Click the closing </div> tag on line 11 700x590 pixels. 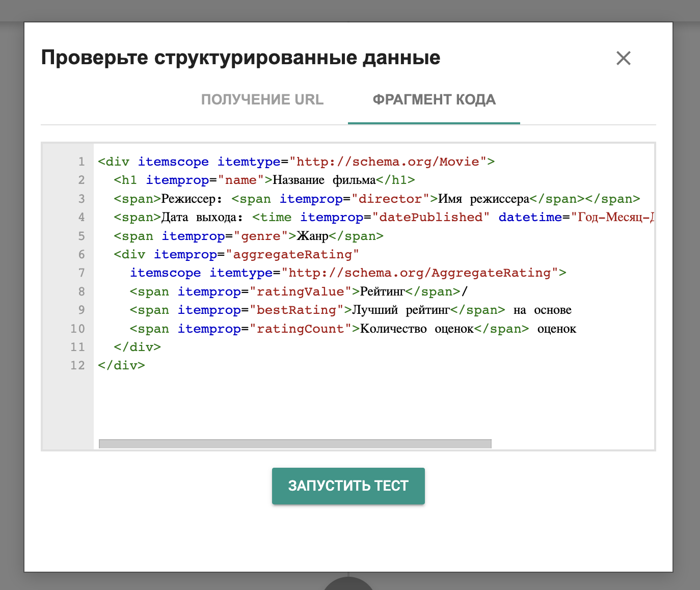(x=137, y=347)
